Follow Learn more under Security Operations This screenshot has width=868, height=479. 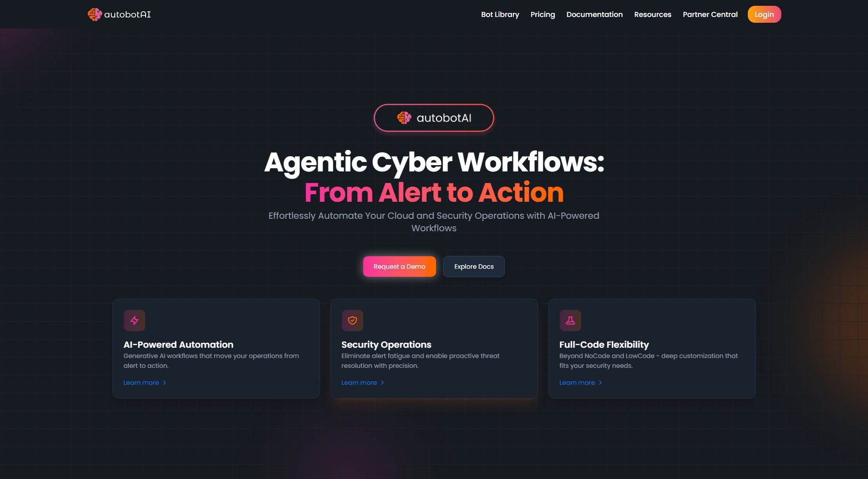(x=359, y=383)
